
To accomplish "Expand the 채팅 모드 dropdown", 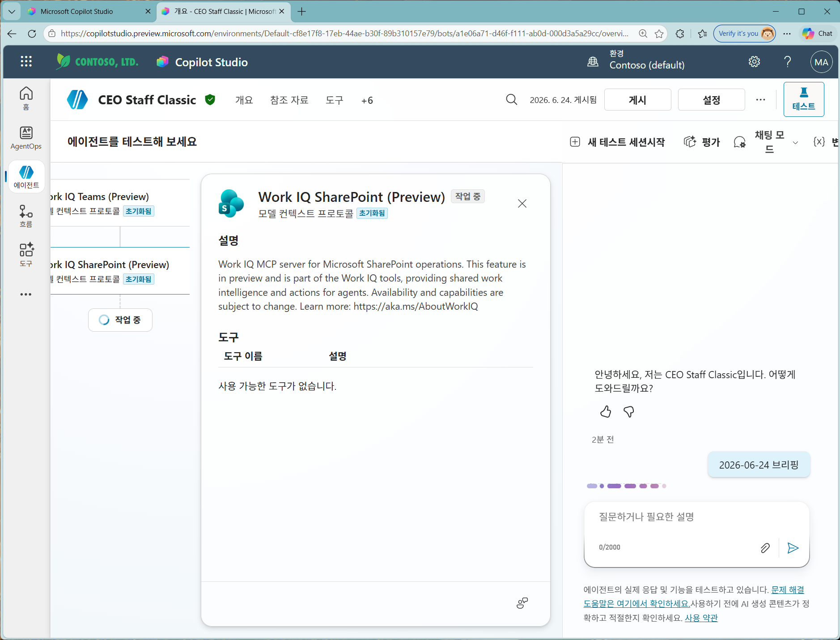I will (x=795, y=143).
